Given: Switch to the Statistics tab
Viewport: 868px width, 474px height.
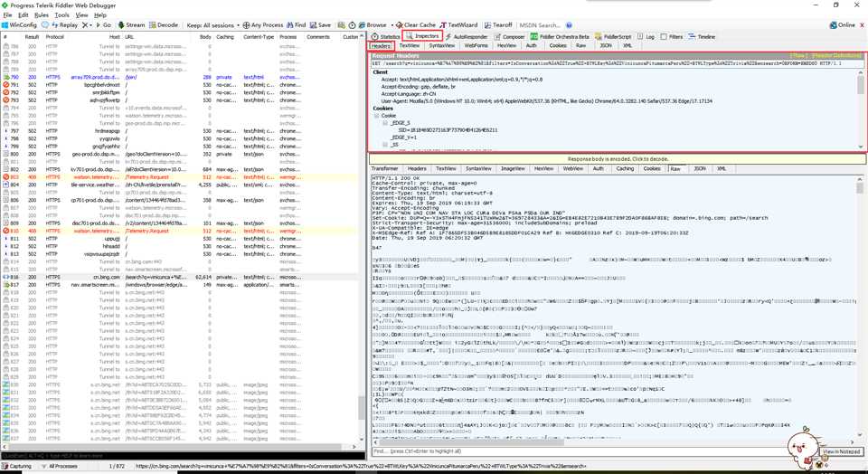Looking at the screenshot, I should coord(386,36).
